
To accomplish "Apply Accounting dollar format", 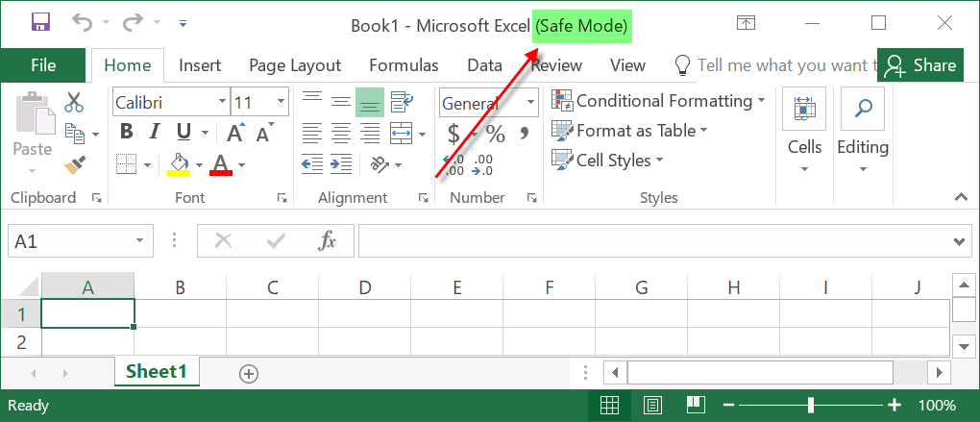I will tap(454, 134).
